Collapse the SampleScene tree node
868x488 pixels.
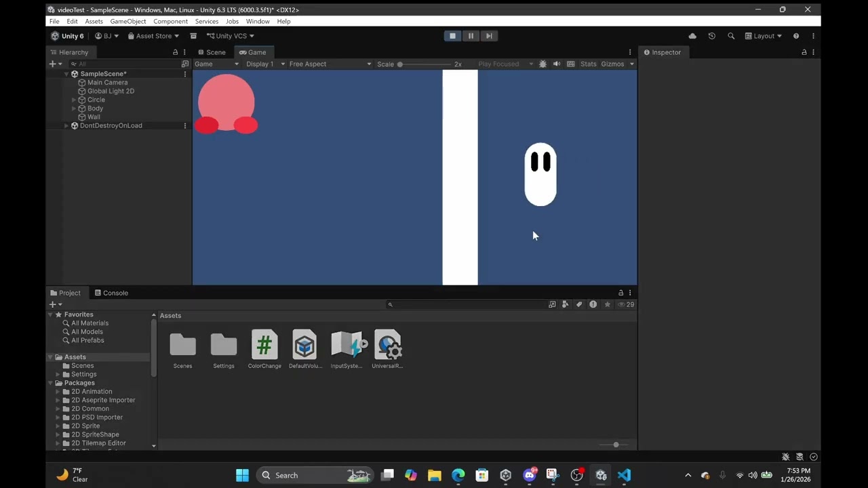pyautogui.click(x=66, y=74)
